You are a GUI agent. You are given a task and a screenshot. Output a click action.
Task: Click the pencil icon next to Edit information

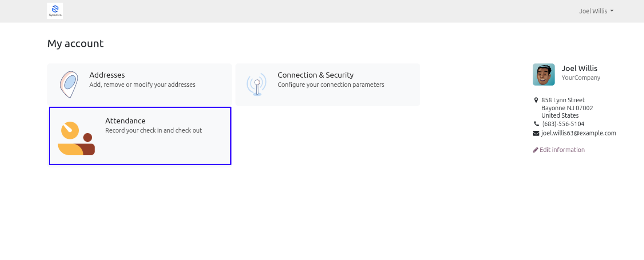(x=536, y=150)
